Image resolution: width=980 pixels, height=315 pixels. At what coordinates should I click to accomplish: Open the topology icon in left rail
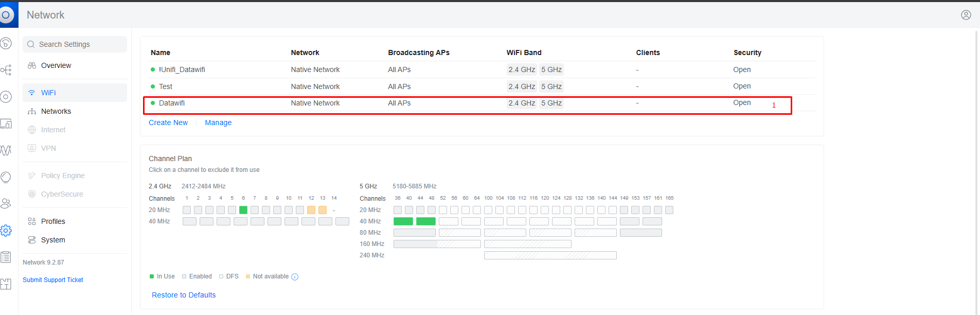(6, 69)
